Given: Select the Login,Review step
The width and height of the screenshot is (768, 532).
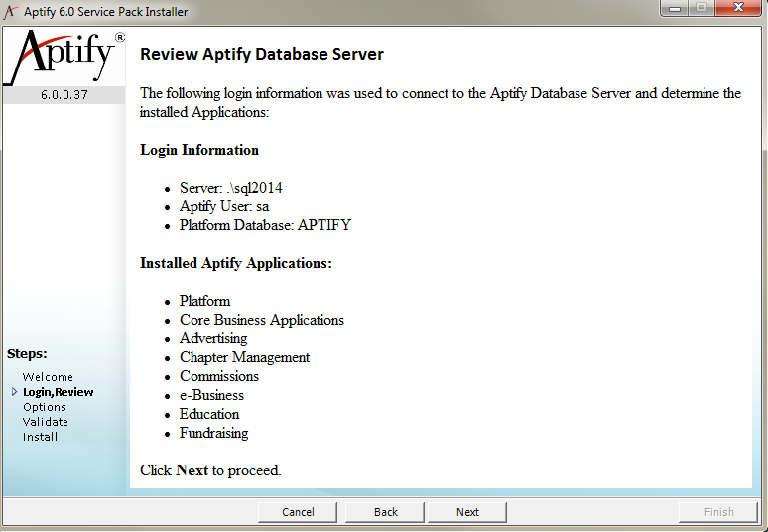Looking at the screenshot, I should pyautogui.click(x=59, y=392).
